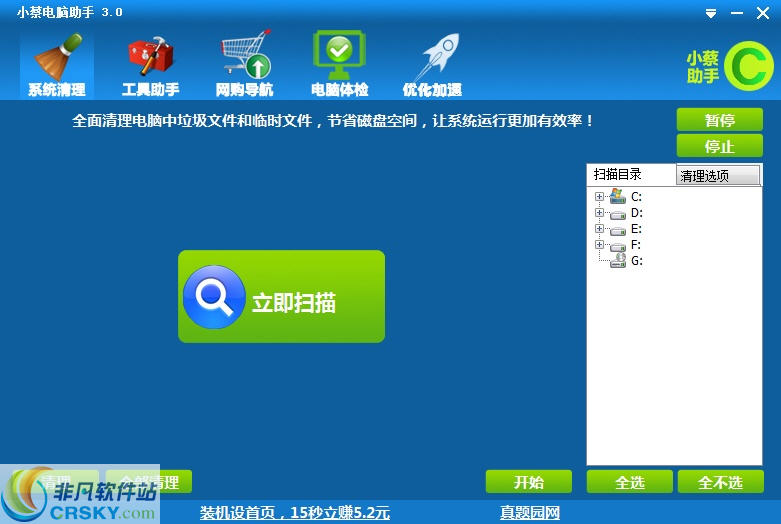Open the 优化加速 rocket icon

pos(439,57)
